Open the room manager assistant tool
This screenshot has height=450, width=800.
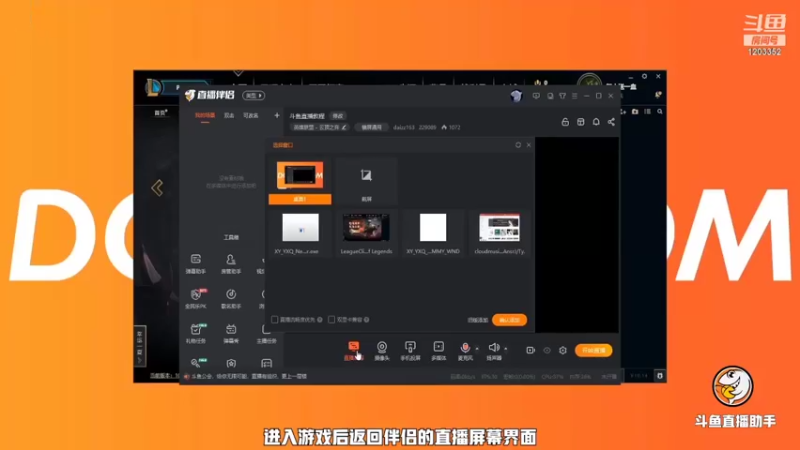pyautogui.click(x=231, y=264)
